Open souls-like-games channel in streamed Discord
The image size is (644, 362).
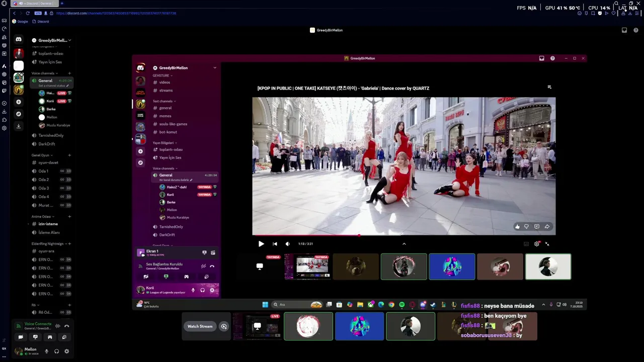click(x=173, y=124)
